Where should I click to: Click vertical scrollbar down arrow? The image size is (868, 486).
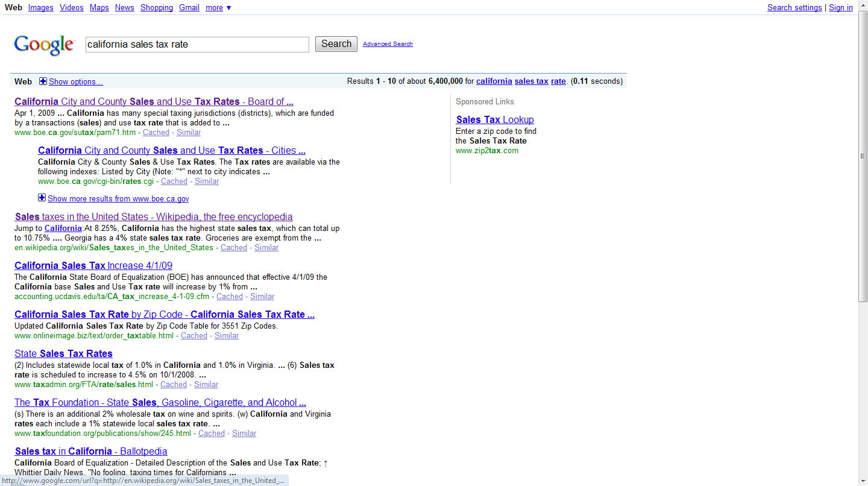[863, 481]
